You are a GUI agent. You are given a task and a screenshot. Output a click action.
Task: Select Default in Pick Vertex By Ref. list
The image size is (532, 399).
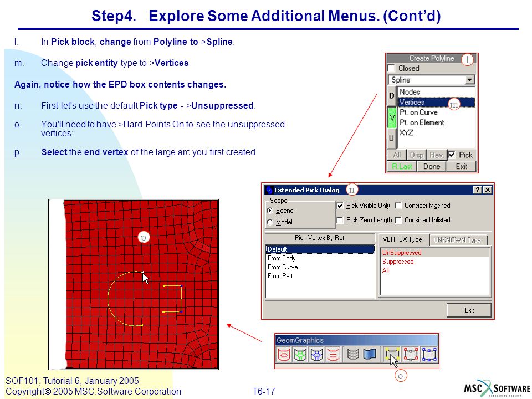tap(320, 249)
